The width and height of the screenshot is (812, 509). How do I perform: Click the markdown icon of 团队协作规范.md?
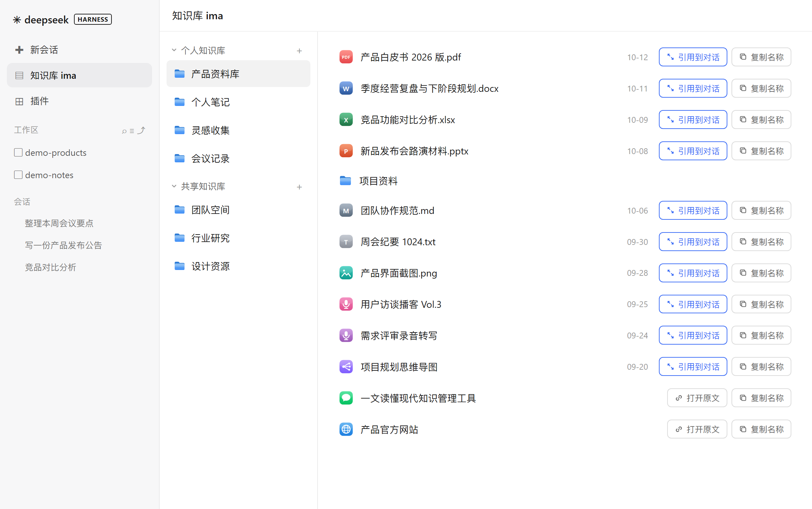click(346, 210)
